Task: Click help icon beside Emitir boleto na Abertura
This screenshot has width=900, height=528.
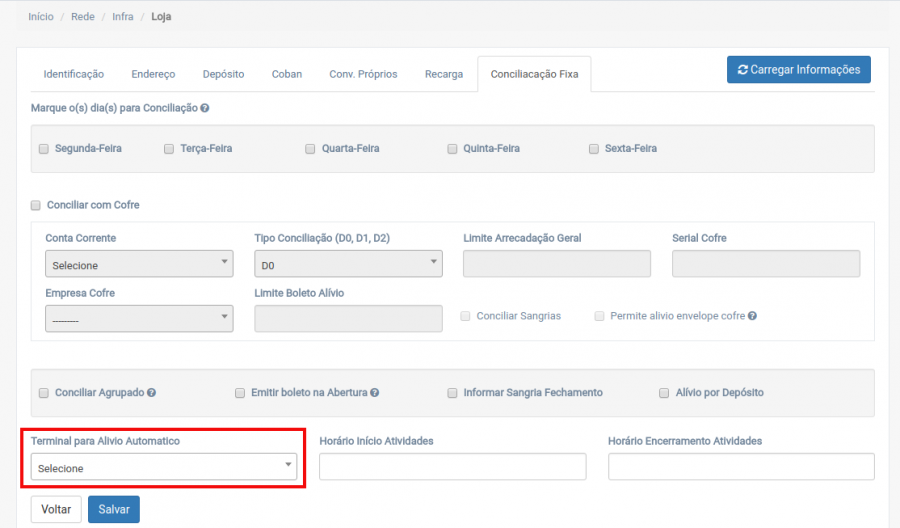Action: 374,393
